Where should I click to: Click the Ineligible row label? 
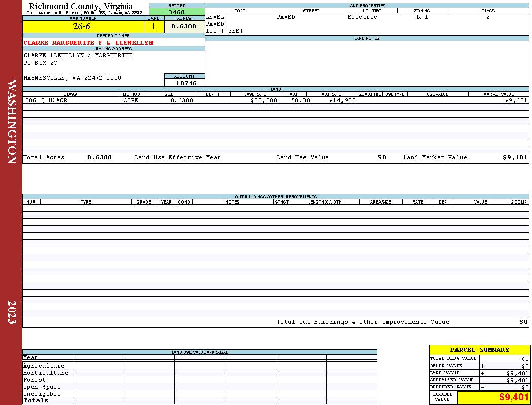[42, 394]
